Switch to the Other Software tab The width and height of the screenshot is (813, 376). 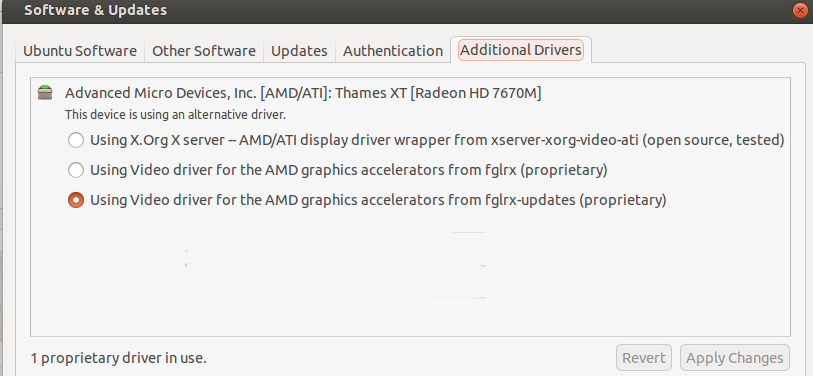(204, 51)
